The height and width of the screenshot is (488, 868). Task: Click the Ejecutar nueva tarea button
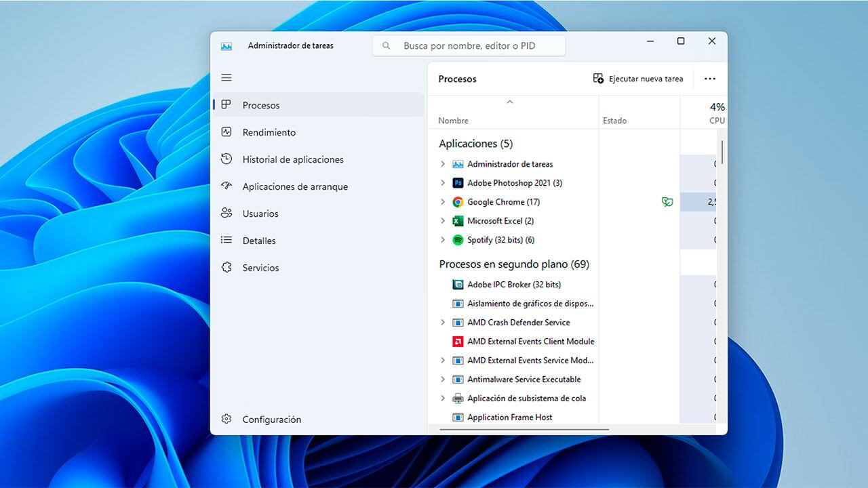tap(637, 78)
